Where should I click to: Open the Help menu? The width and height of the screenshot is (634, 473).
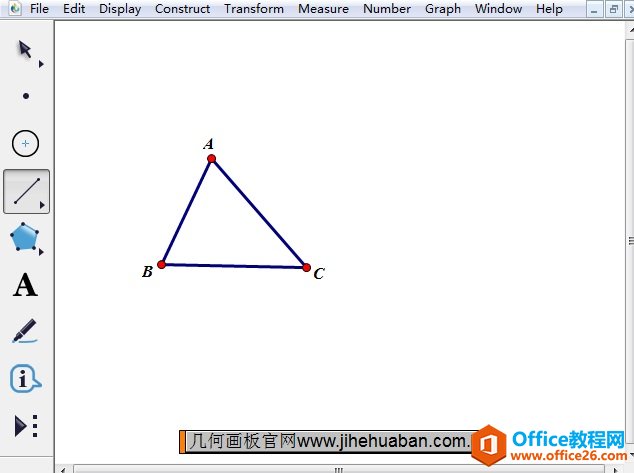[x=549, y=8]
